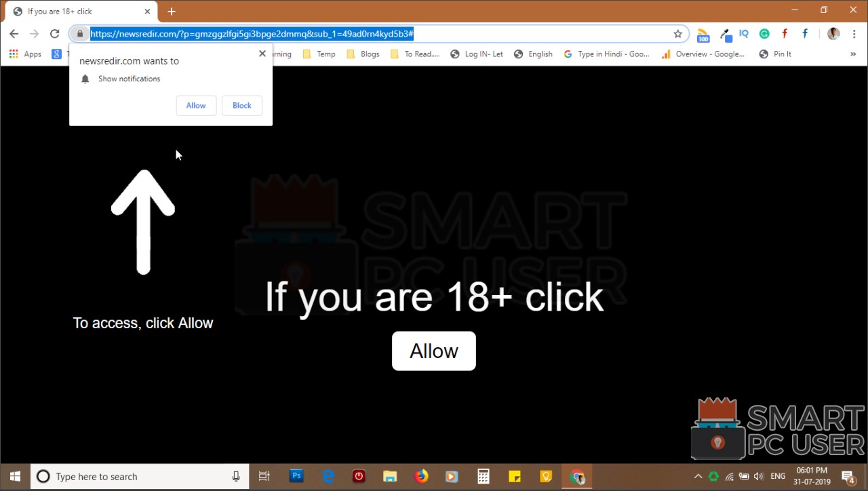The width and height of the screenshot is (868, 491).
Task: Click the IQ browser extension icon
Action: 744,33
